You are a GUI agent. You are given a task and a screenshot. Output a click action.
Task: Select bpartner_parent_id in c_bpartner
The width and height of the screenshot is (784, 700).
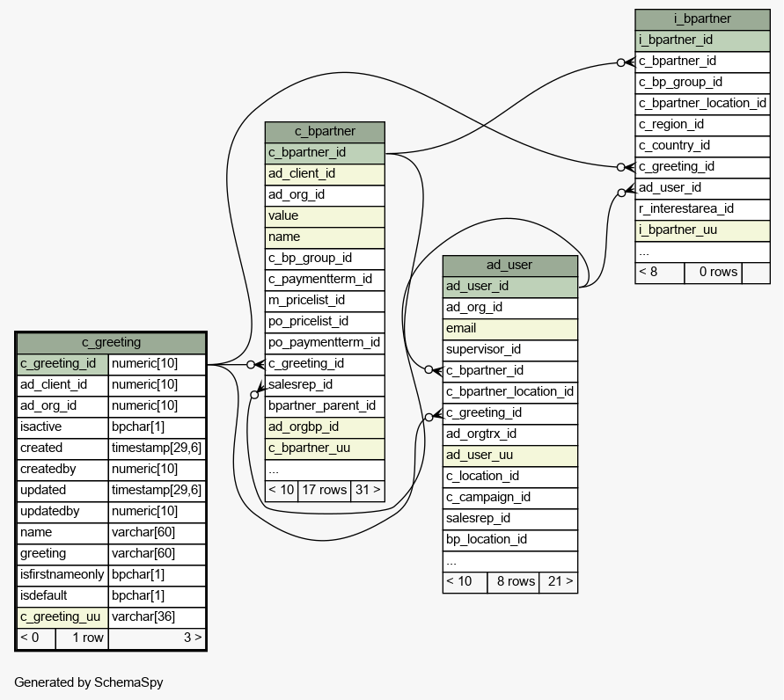(325, 406)
